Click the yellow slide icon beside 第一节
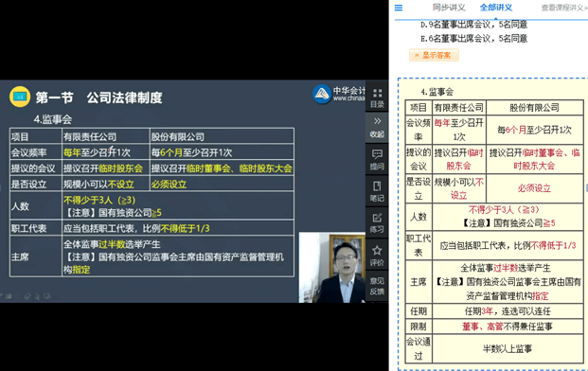The height and width of the screenshot is (371, 588). pyautogui.click(x=20, y=97)
